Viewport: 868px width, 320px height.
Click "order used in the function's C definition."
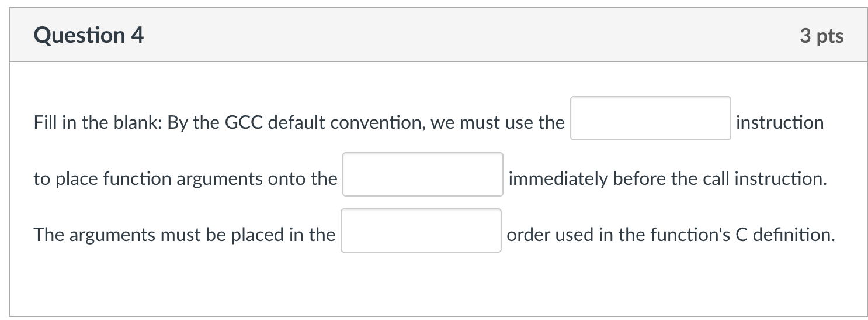[x=671, y=235]
